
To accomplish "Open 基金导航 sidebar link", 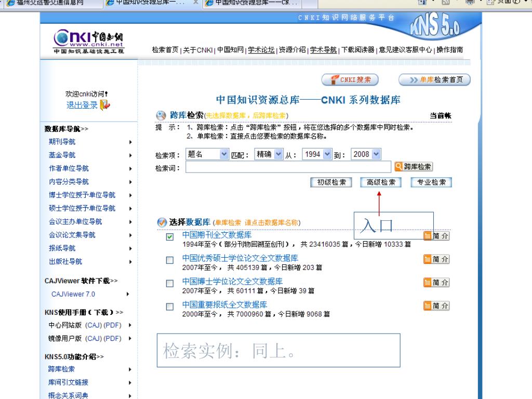I will pos(62,155).
